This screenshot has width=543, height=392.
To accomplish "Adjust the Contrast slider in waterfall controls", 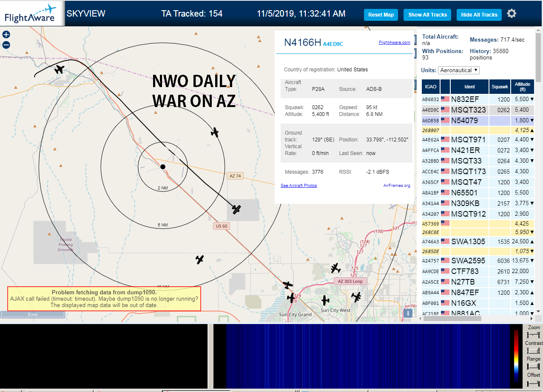I will point(533,351).
